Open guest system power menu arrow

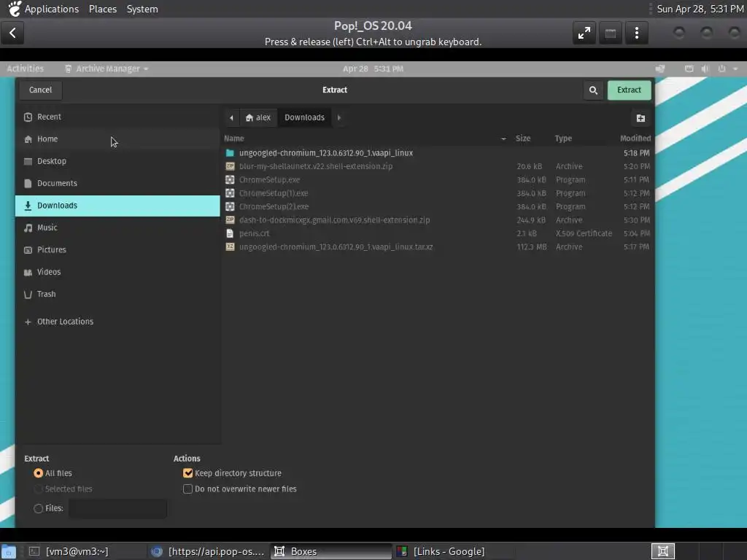(x=735, y=69)
